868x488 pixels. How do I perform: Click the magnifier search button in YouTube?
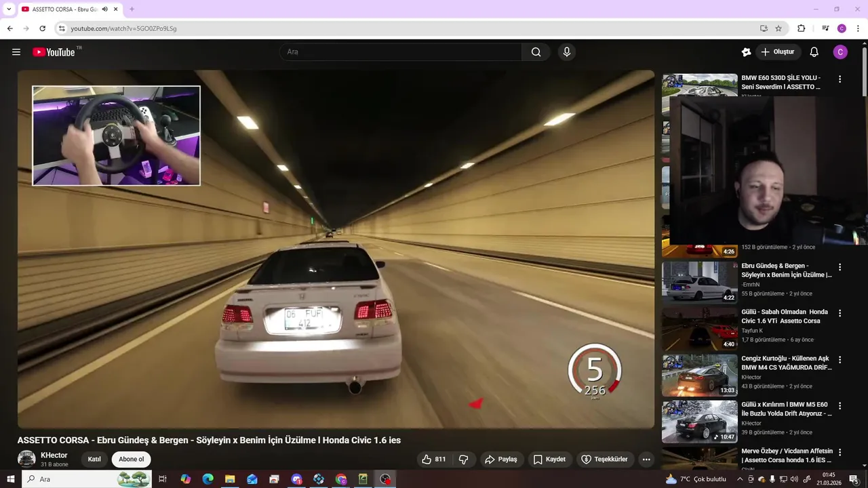coord(536,52)
